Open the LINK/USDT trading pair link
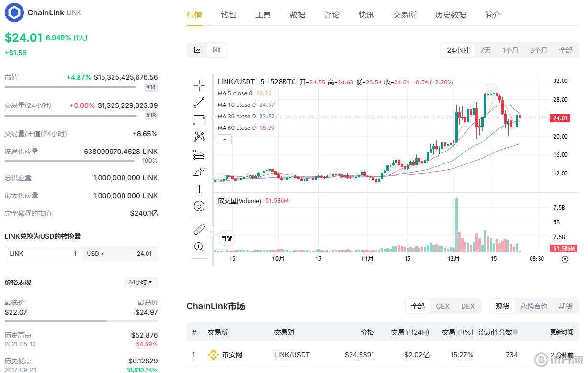Screen dimensions: 588x373 [292, 355]
